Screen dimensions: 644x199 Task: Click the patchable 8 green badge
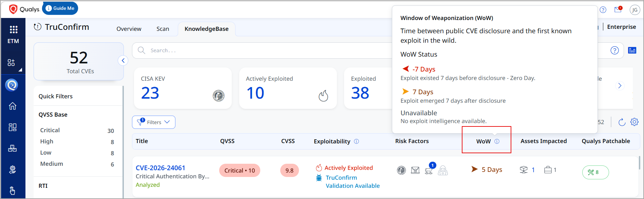pos(595,172)
